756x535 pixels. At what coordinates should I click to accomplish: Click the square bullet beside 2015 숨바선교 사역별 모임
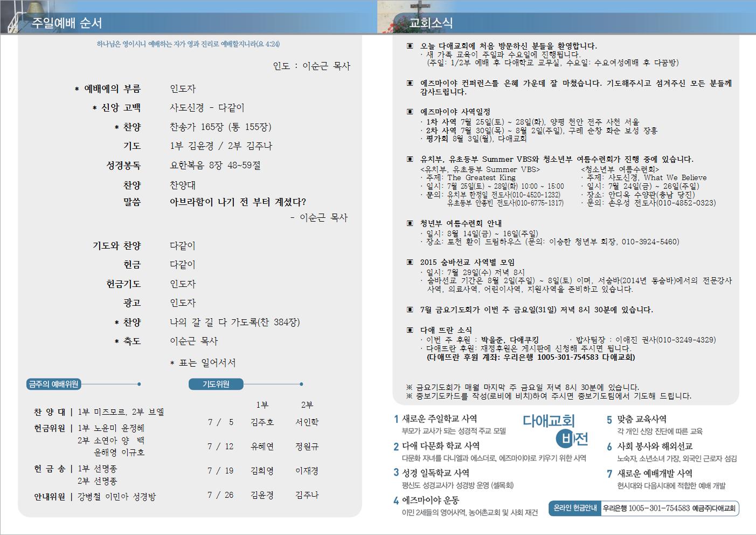tap(410, 263)
